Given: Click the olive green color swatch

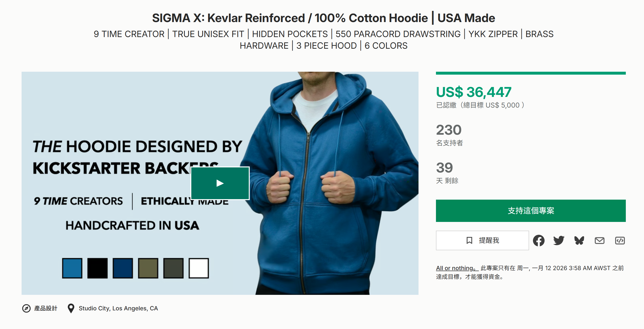Looking at the screenshot, I should (148, 268).
